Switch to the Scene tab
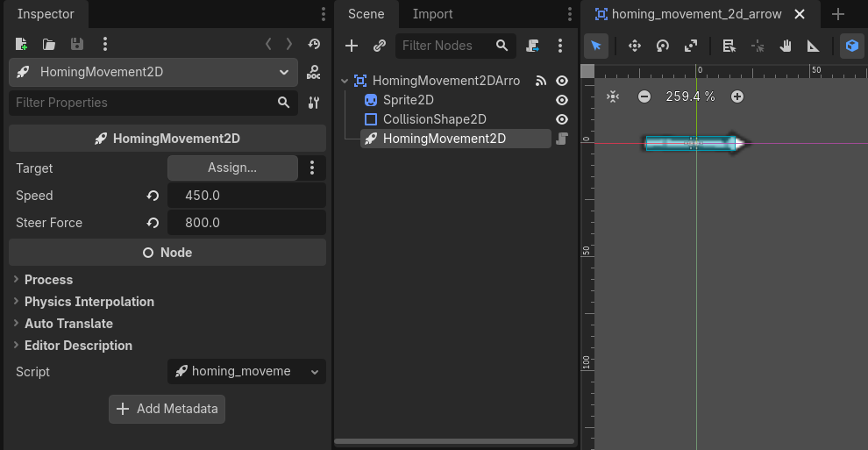 [x=366, y=14]
